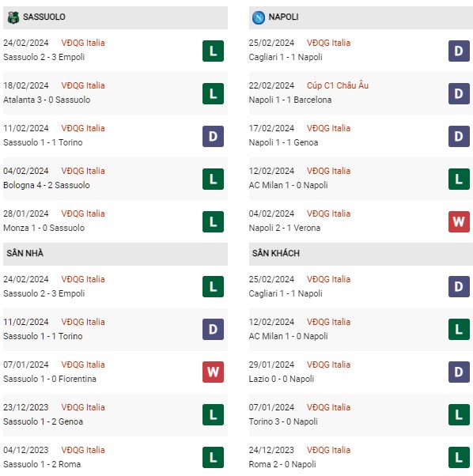Open the Monza 1 - 0 Sassuolo result
Image resolution: width=473 pixels, height=476 pixels.
pyautogui.click(x=44, y=228)
